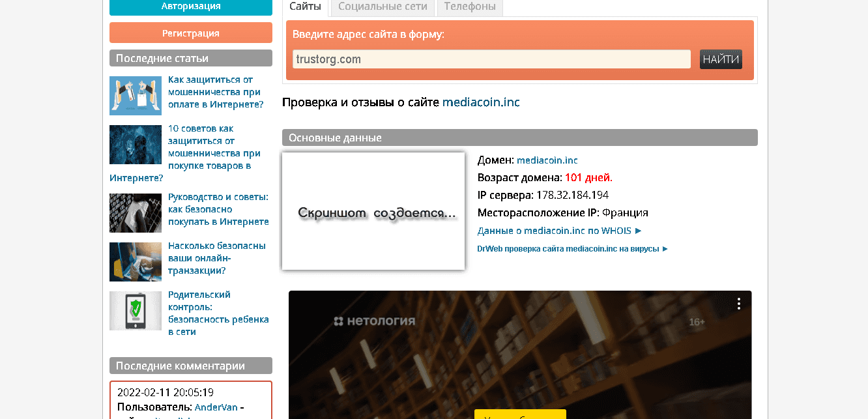Open thumbnail for parental control article
Viewport: 868px width, 419px height.
[x=136, y=310]
